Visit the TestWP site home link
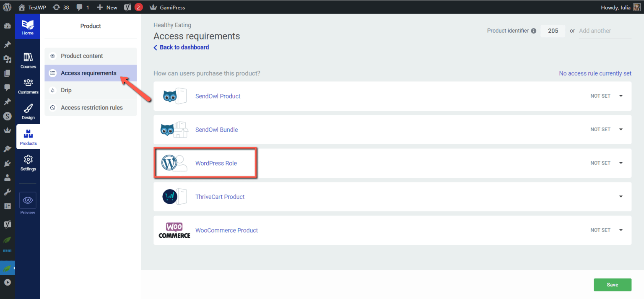The height and width of the screenshot is (299, 644). [32, 7]
